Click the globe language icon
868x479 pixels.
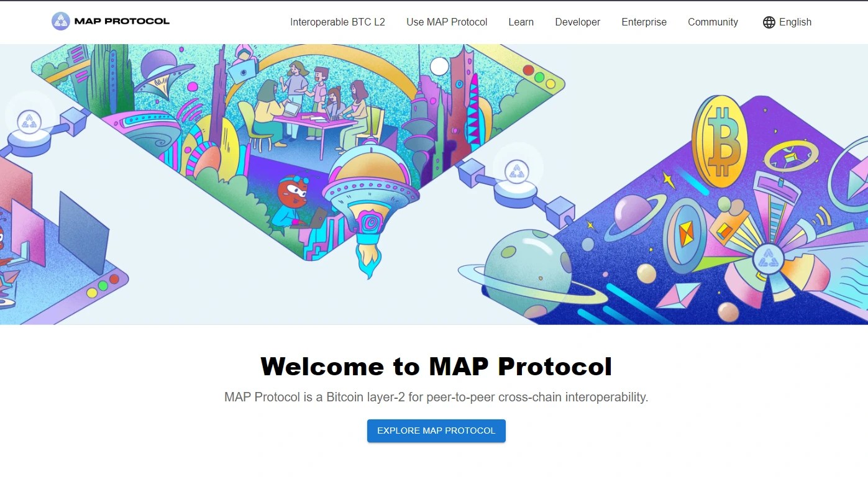pyautogui.click(x=769, y=22)
